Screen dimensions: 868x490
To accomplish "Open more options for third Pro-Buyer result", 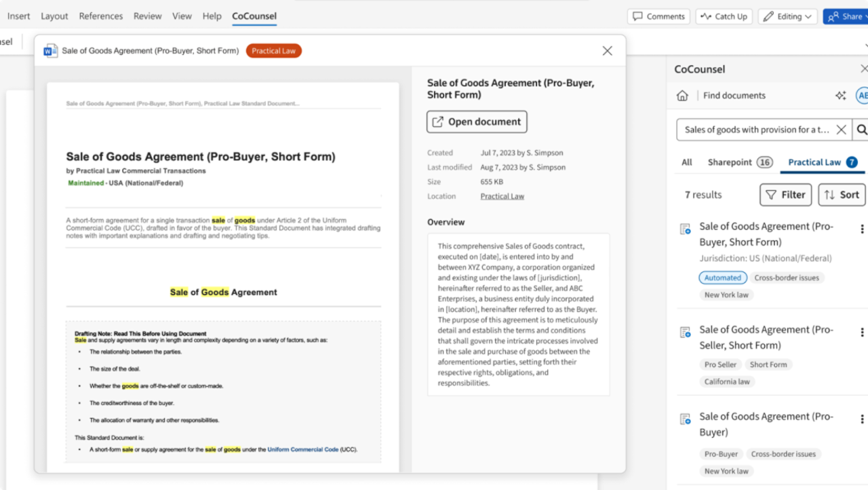I will (x=862, y=419).
